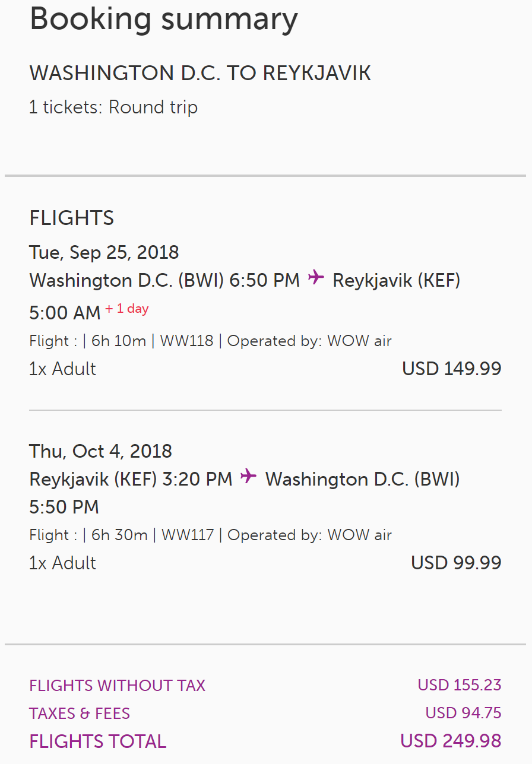Click the FLIGHTS WITHOUT TAX label
Image resolution: width=532 pixels, height=764 pixels.
click(x=117, y=686)
